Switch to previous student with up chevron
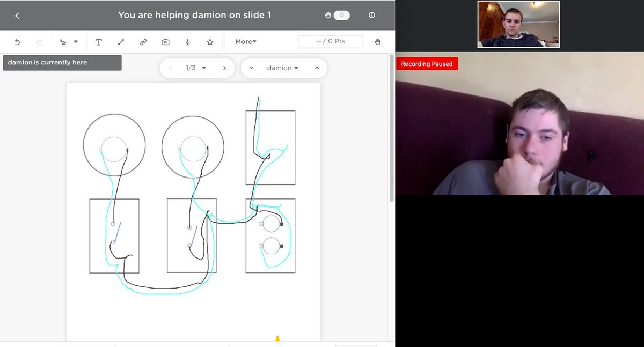This screenshot has height=347, width=644. pos(317,68)
